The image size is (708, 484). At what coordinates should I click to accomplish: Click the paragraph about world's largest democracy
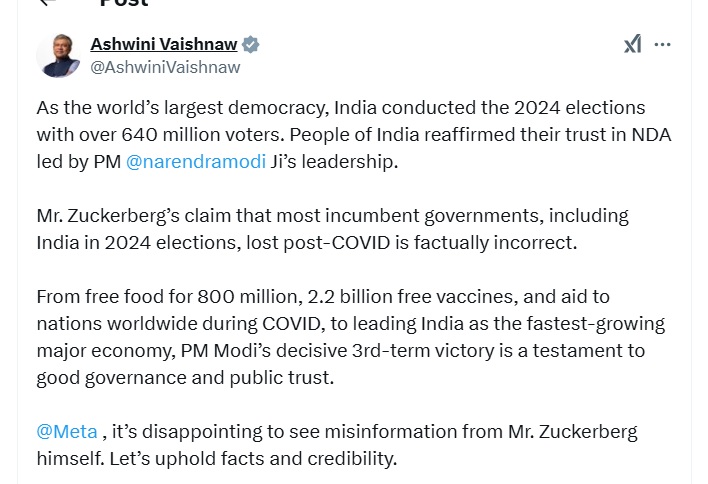tap(354, 135)
